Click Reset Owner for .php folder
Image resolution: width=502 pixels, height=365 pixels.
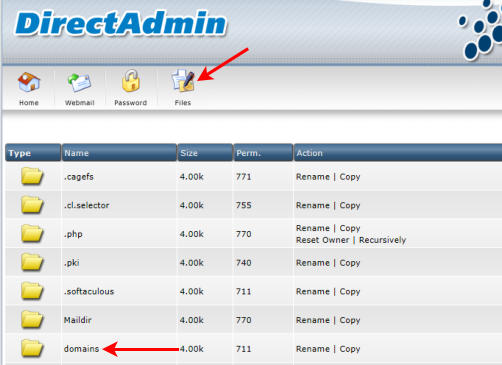(322, 240)
